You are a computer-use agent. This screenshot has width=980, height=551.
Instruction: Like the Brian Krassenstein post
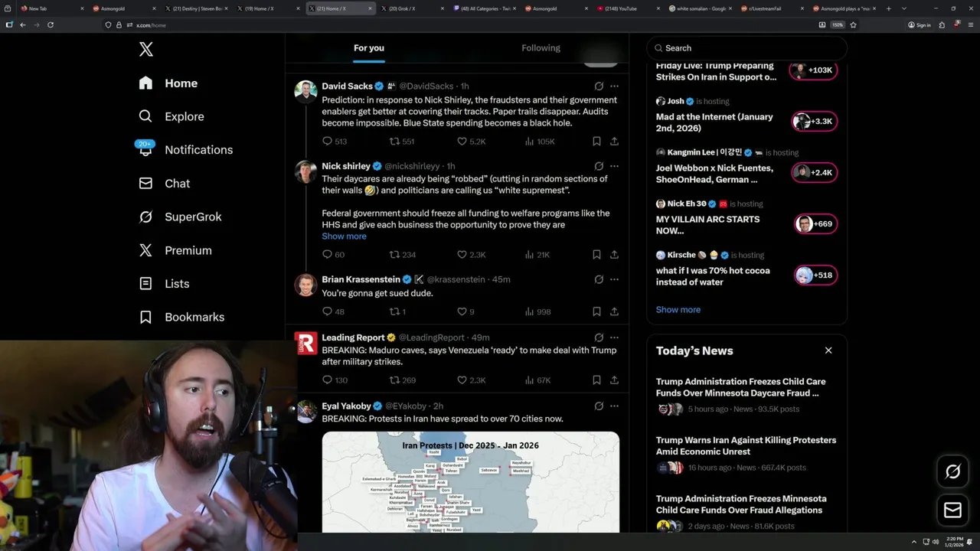click(465, 311)
